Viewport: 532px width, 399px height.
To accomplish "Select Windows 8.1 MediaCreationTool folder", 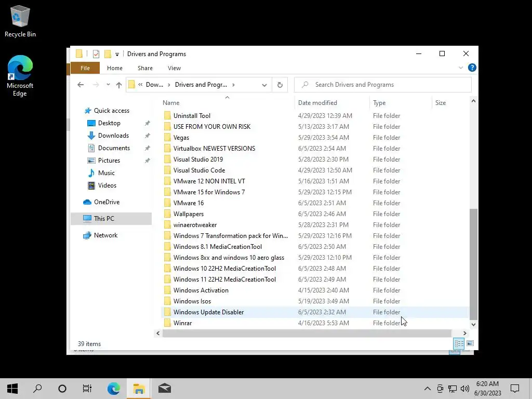I will [x=218, y=247].
